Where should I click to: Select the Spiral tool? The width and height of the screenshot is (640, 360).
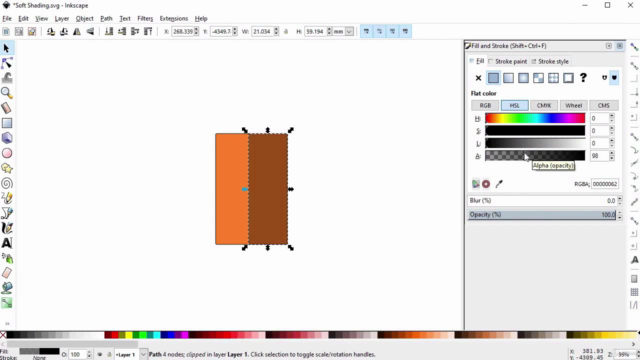coord(7,183)
